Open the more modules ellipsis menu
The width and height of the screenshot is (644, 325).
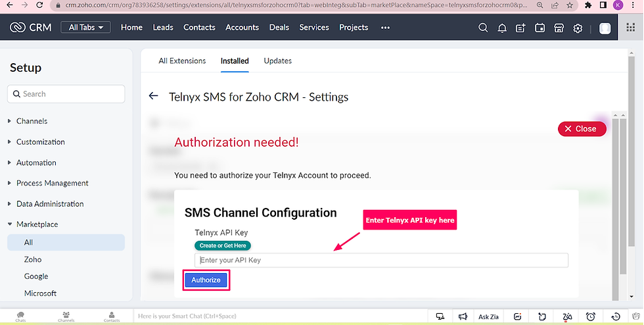click(x=385, y=28)
